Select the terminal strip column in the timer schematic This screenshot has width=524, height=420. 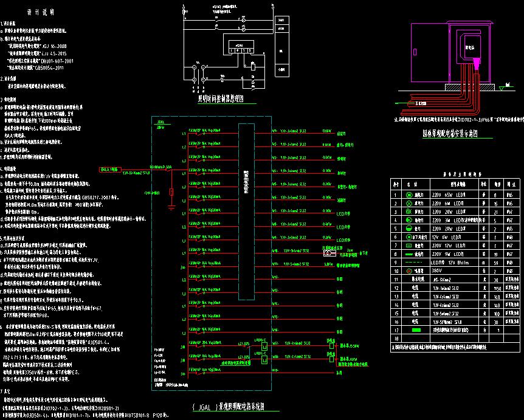coord(281,46)
